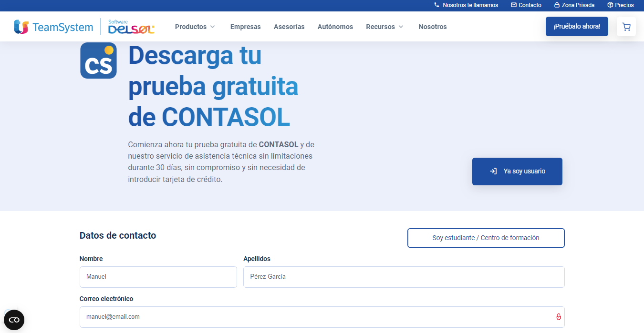
Task: Focus the Correo electrónico input field
Action: coord(322,317)
